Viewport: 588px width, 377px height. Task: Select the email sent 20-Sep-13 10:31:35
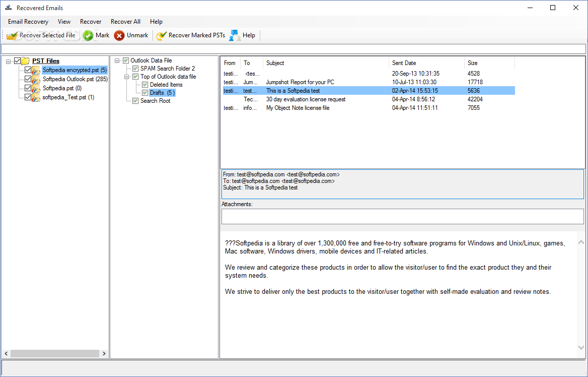coord(369,74)
